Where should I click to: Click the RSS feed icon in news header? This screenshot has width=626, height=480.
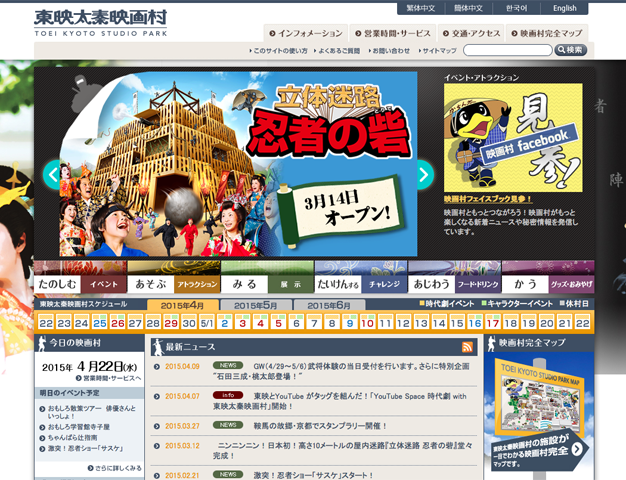pyautogui.click(x=467, y=347)
